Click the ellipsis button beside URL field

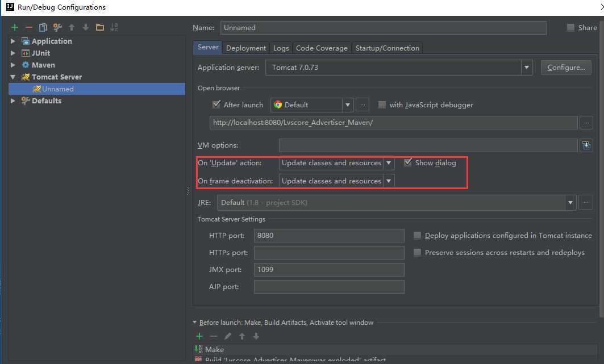[x=586, y=123]
